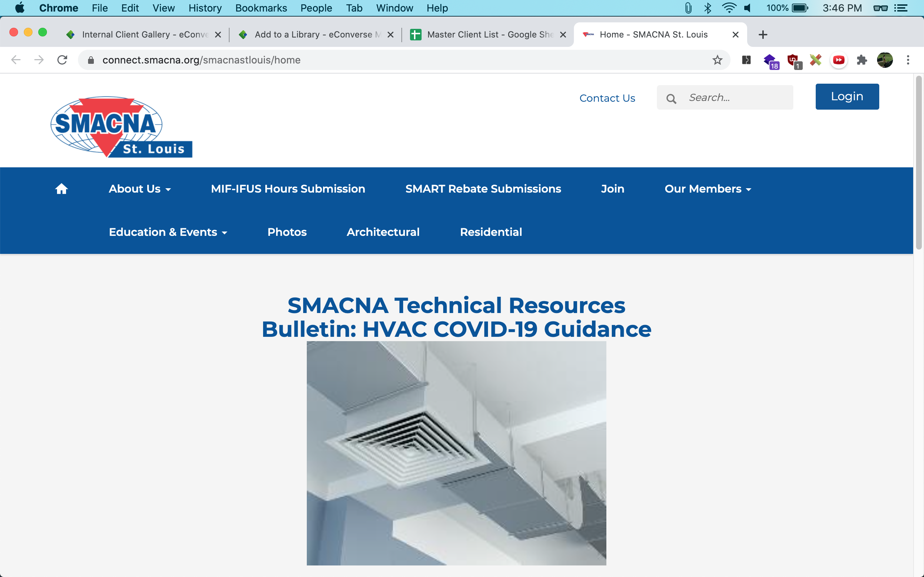The image size is (924, 577).
Task: Click the red YouTube extension icon
Action: tap(838, 60)
